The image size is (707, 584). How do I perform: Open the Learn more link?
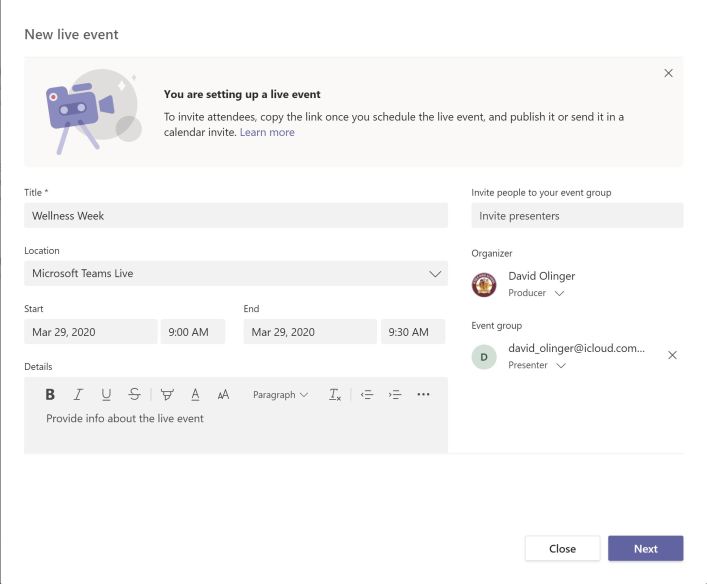267,132
